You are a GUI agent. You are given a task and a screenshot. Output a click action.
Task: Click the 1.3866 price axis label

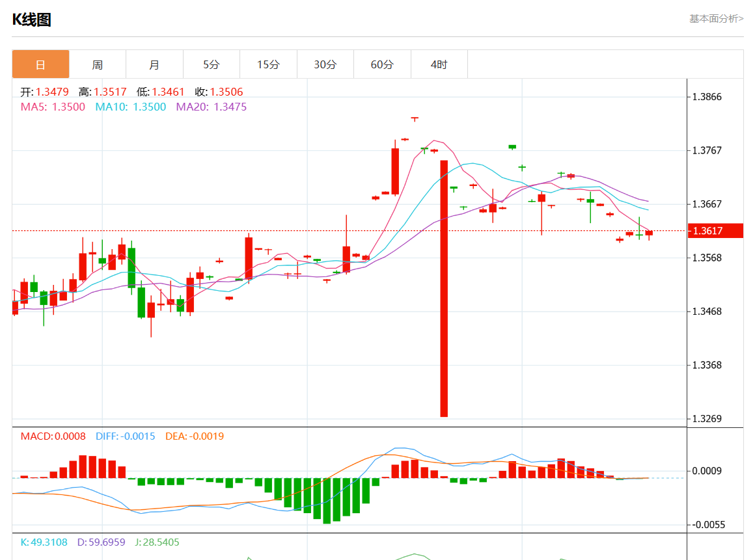(707, 97)
